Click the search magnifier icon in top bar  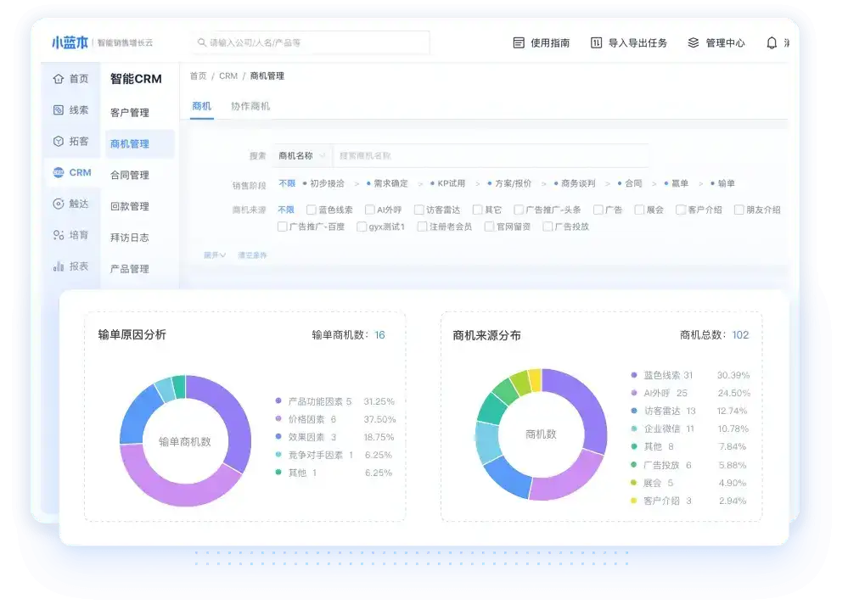coord(202,42)
